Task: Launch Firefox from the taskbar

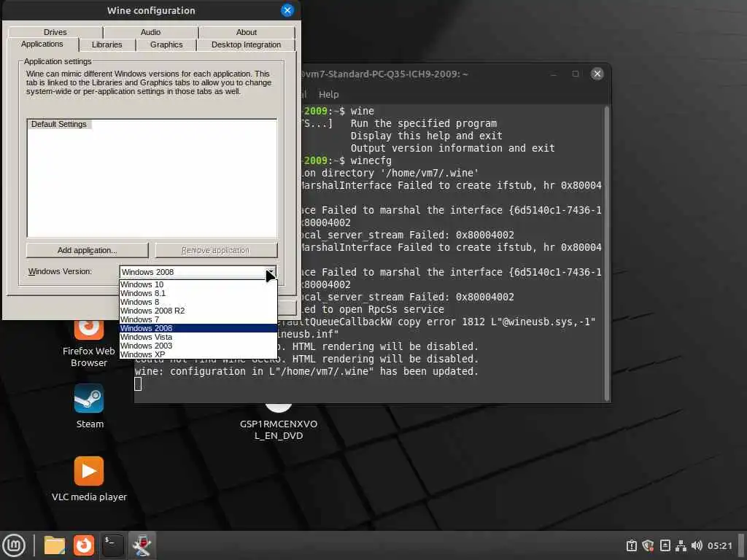Action: [x=84, y=545]
